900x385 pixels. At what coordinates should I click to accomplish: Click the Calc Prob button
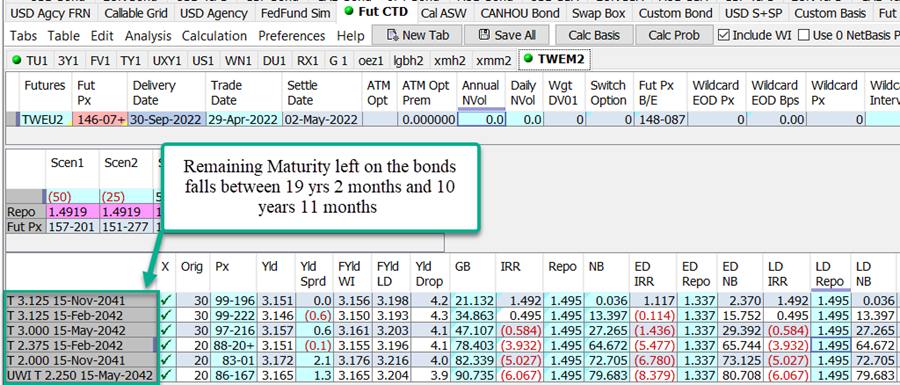click(674, 36)
